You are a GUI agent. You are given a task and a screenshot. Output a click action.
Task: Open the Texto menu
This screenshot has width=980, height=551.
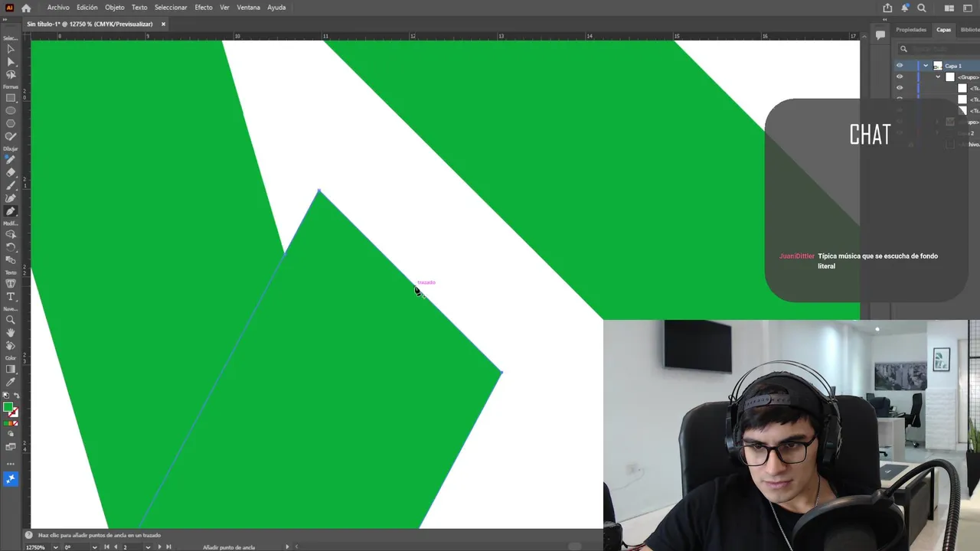(139, 8)
